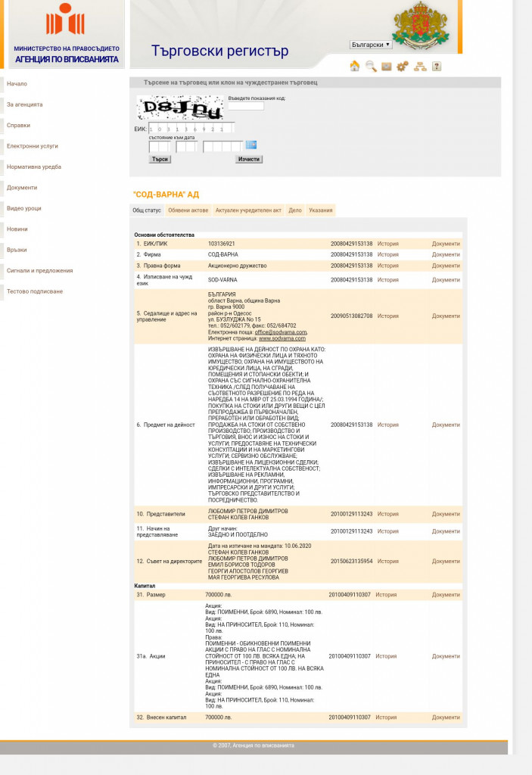Click the captcha code input field
Viewport: 532px width, 775px height.
pos(246,106)
